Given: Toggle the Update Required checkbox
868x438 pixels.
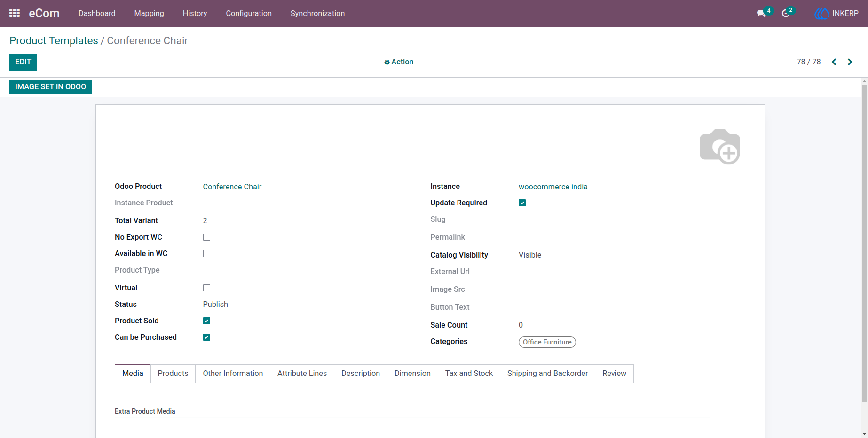Looking at the screenshot, I should 522,203.
